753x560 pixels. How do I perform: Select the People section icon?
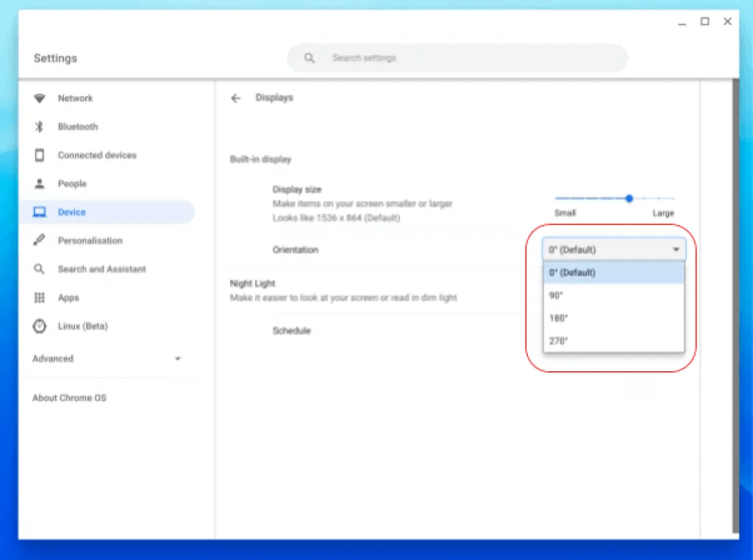pos(40,184)
